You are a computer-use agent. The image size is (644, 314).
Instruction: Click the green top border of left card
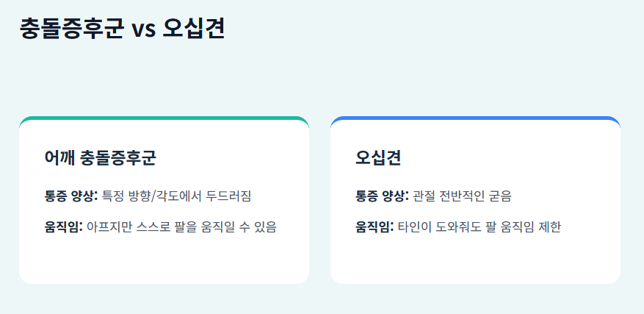pyautogui.click(x=164, y=118)
